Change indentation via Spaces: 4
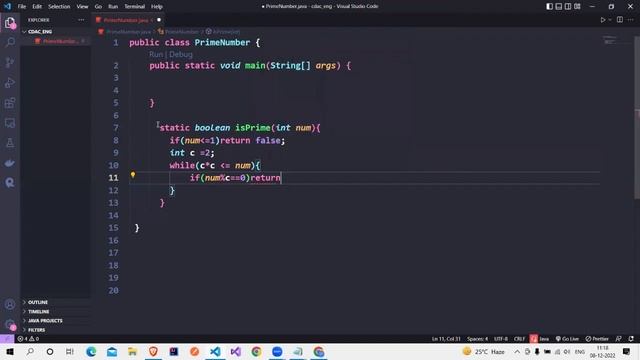Screen dimensions: 640x360 tap(477, 339)
